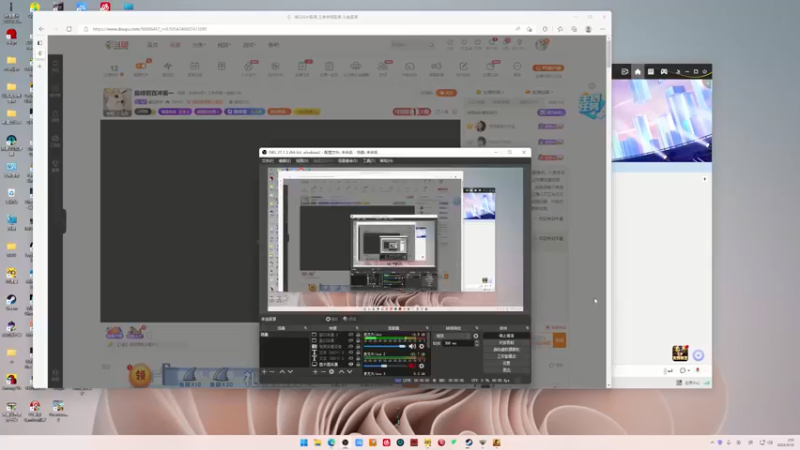Open the Windows Start button on the taskbar
The image size is (800, 450).
(304, 442)
